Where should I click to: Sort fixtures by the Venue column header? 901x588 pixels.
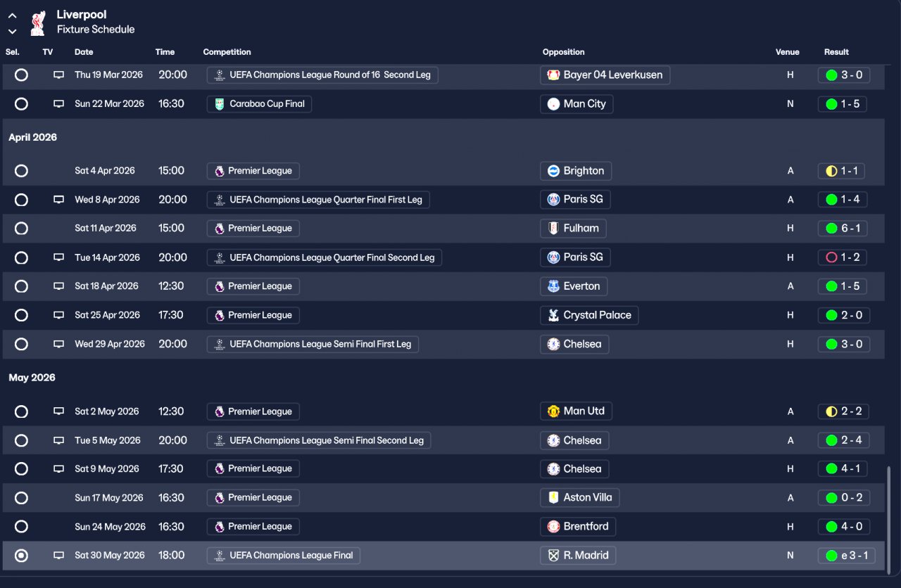[788, 52]
